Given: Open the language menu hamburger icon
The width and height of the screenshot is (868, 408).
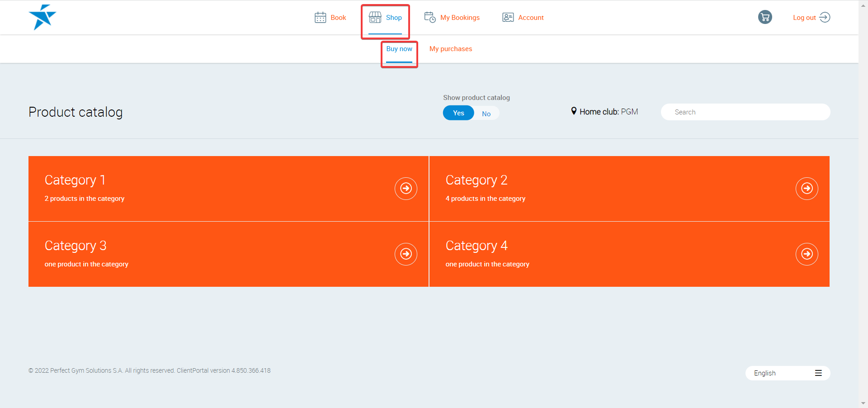Looking at the screenshot, I should coord(818,373).
